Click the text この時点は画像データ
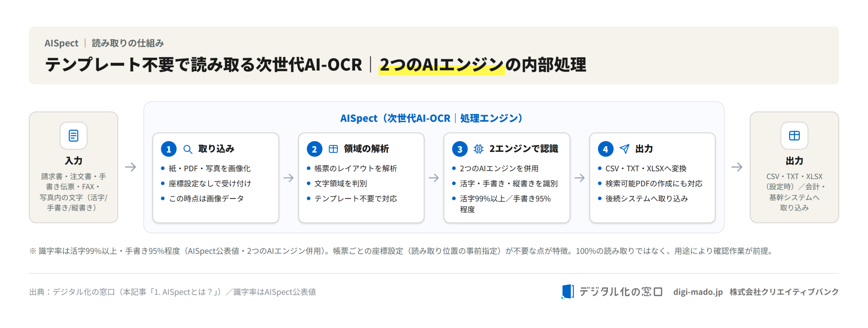Viewport: 868px width, 328px height. [x=206, y=198]
